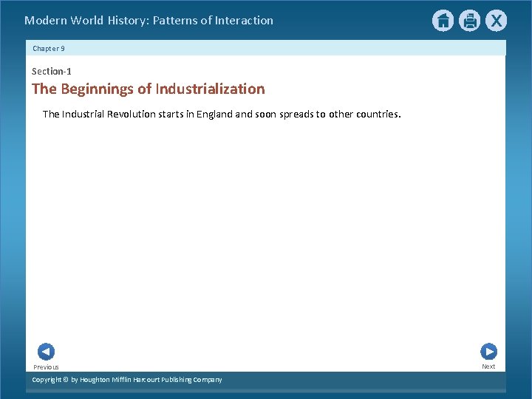This screenshot has height=399, width=532.
Task: Click the Section-1 label
Action: pyautogui.click(x=52, y=71)
